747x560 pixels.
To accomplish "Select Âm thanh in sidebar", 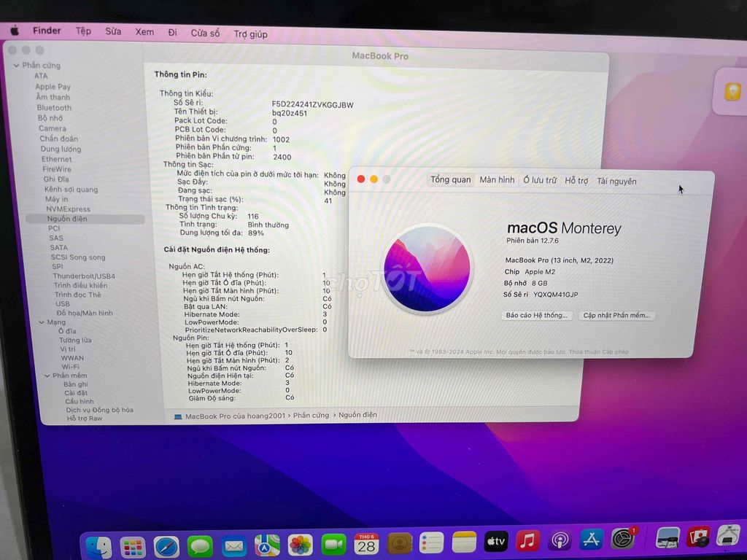I will coord(53,97).
